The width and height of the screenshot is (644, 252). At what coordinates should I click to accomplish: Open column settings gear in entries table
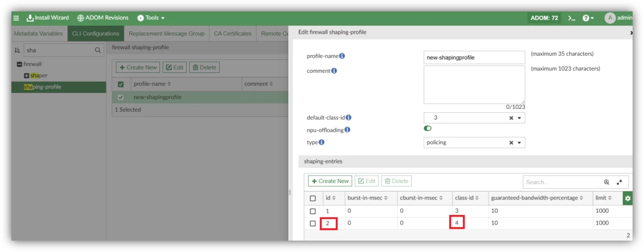pyautogui.click(x=627, y=198)
